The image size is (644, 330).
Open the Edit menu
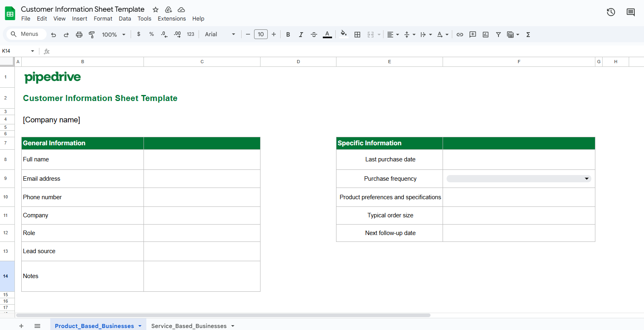pos(42,19)
